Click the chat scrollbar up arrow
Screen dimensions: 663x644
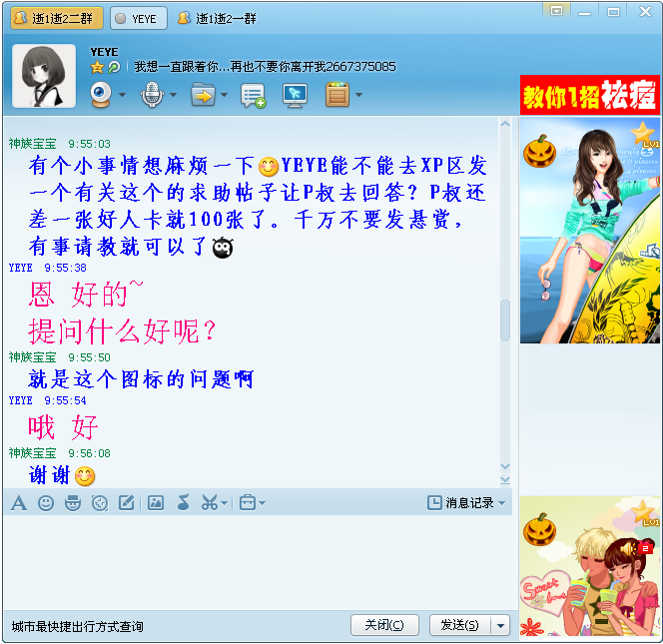point(505,124)
